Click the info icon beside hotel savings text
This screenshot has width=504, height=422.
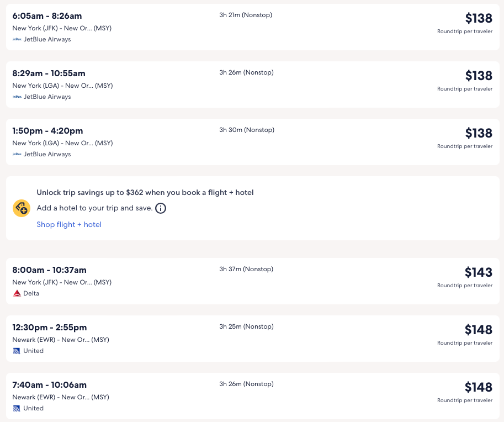pos(161,208)
